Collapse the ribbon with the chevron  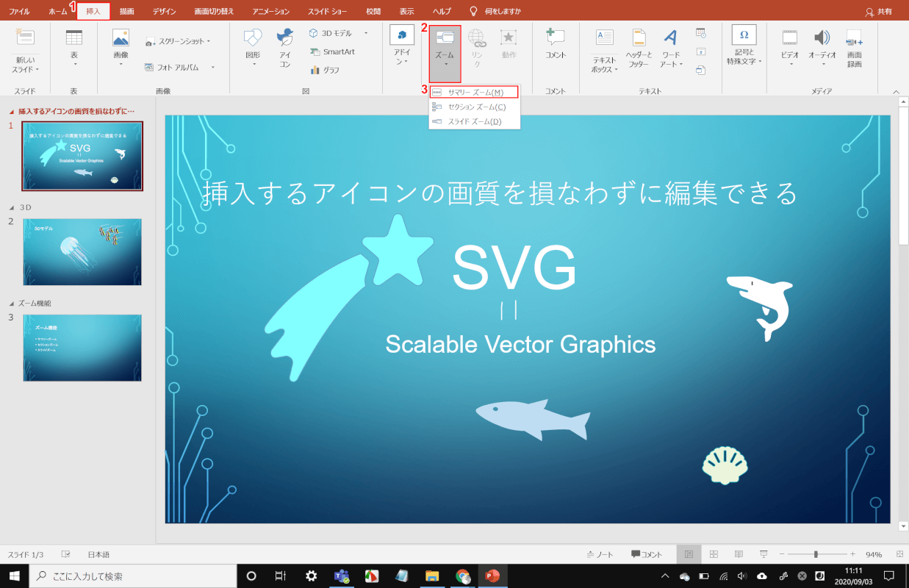pyautogui.click(x=896, y=91)
